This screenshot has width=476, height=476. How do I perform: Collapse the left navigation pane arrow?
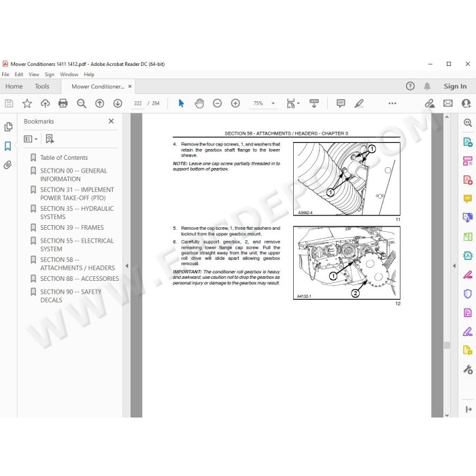127,266
